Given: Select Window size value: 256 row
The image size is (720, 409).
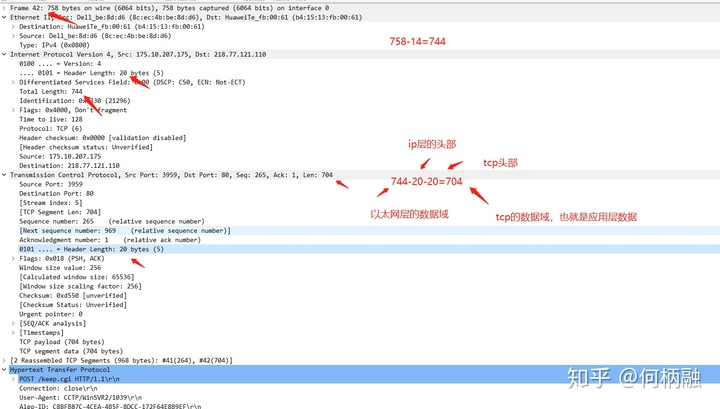Looking at the screenshot, I should (x=60, y=268).
